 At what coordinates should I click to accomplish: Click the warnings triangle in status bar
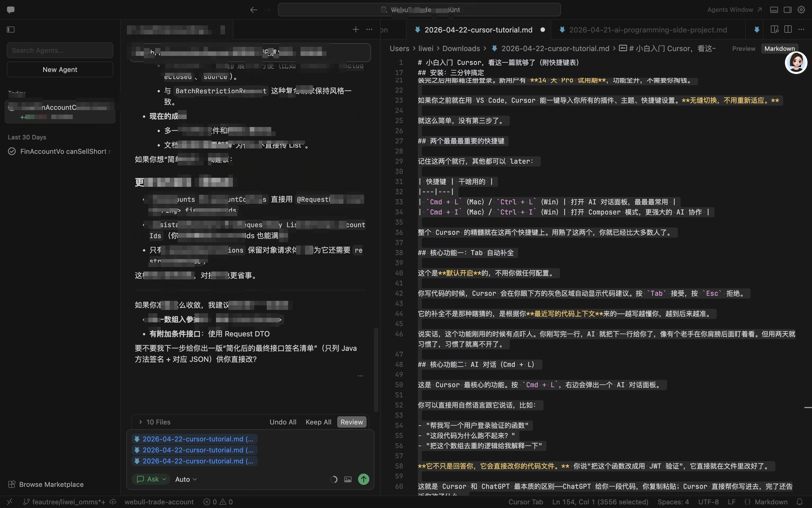click(x=223, y=502)
